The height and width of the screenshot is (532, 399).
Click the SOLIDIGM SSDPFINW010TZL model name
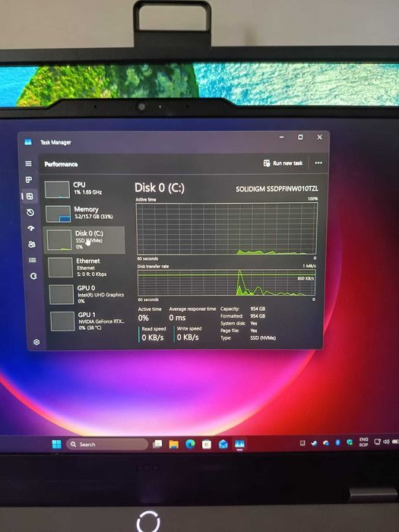277,188
